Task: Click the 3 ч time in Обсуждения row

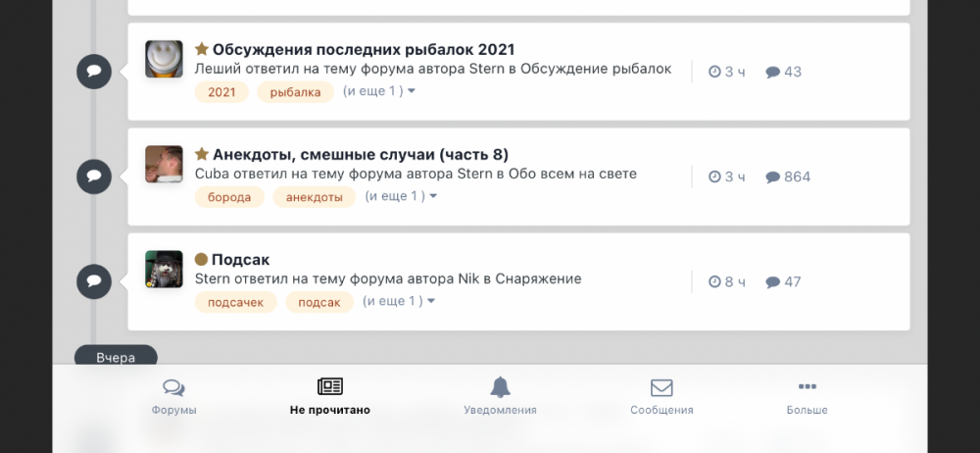Action: (x=727, y=72)
